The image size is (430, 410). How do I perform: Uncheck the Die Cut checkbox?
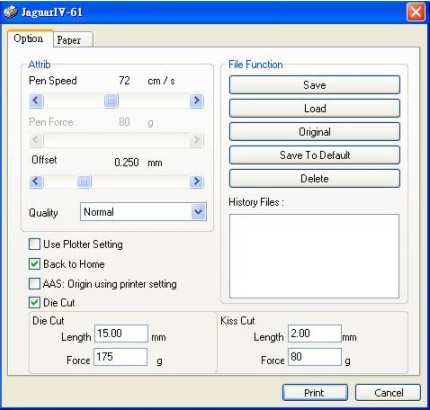[x=34, y=303]
